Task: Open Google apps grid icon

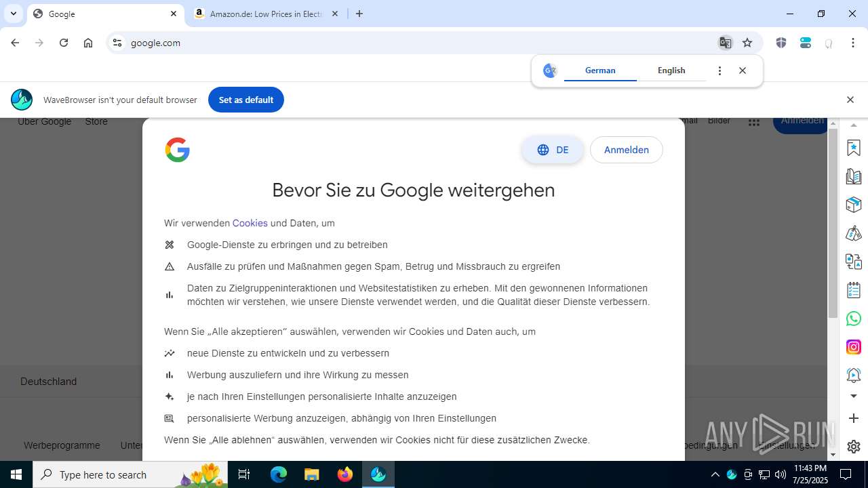Action: point(754,122)
